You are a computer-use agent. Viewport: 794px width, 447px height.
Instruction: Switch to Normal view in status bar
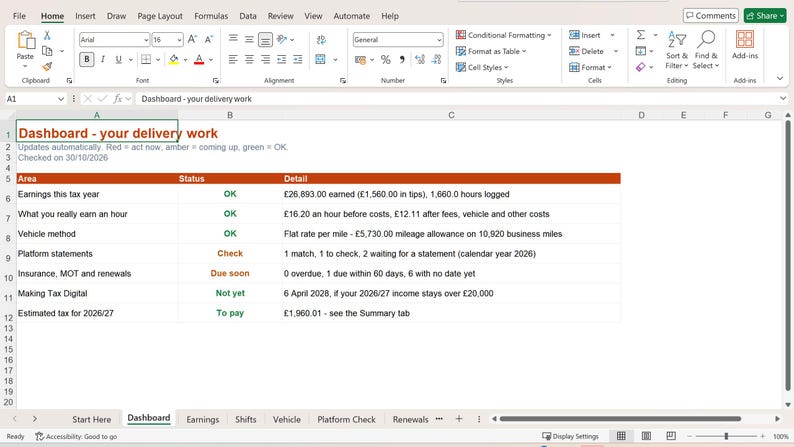coord(621,436)
